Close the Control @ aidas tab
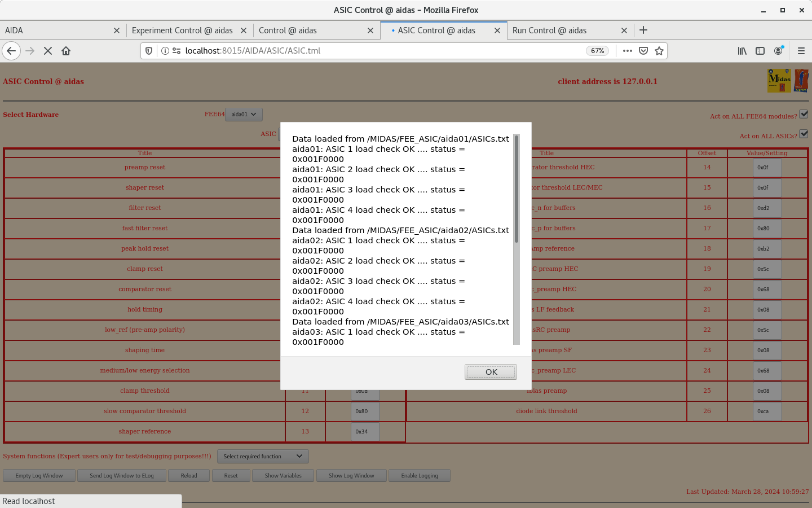This screenshot has height=508, width=812. coord(370,30)
